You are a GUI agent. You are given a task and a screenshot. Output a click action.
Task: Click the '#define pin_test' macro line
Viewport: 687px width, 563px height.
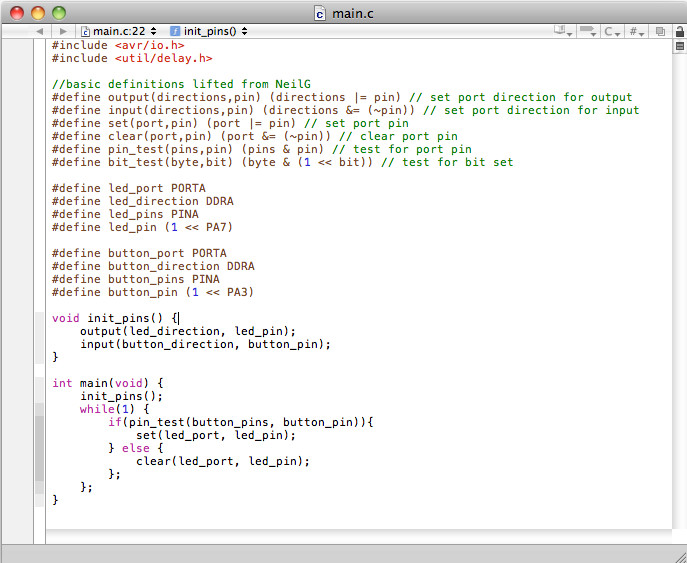click(x=262, y=149)
